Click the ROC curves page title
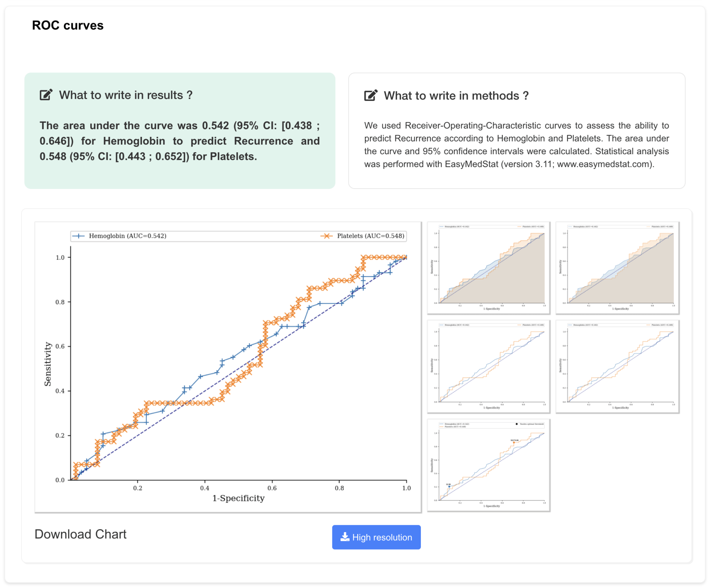The image size is (710, 588). coord(68,25)
